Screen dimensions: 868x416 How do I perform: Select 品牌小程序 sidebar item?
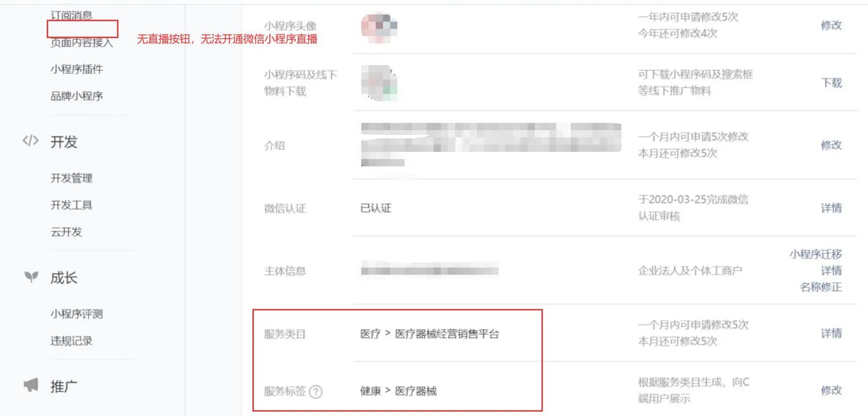pyautogui.click(x=77, y=96)
